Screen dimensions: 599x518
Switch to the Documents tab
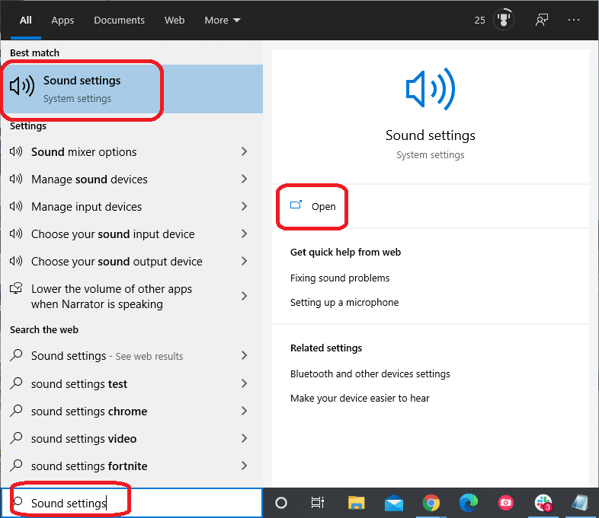(119, 20)
